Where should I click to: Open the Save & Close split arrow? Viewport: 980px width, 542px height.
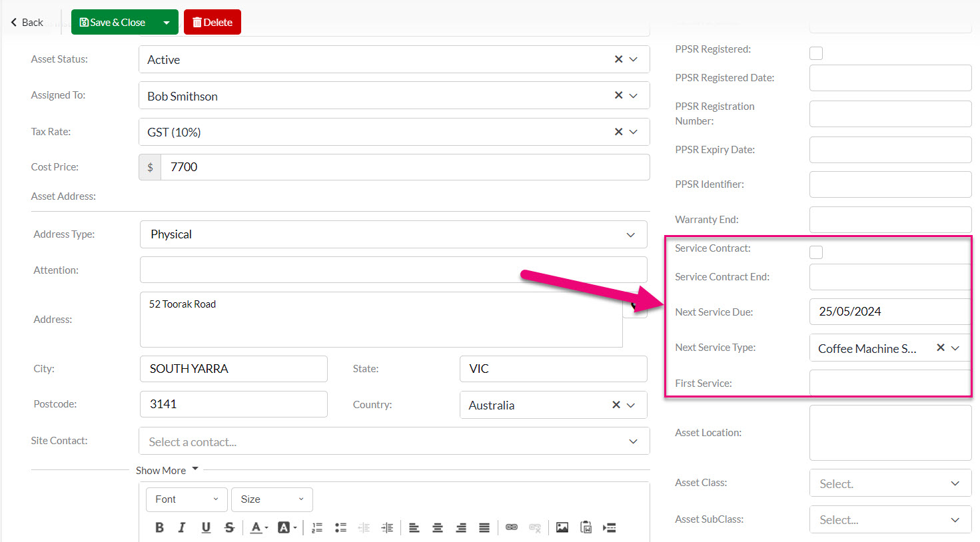[166, 22]
